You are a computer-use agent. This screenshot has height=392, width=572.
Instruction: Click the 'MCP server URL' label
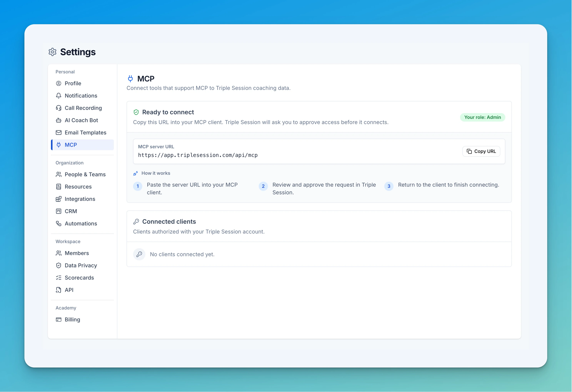(x=156, y=147)
